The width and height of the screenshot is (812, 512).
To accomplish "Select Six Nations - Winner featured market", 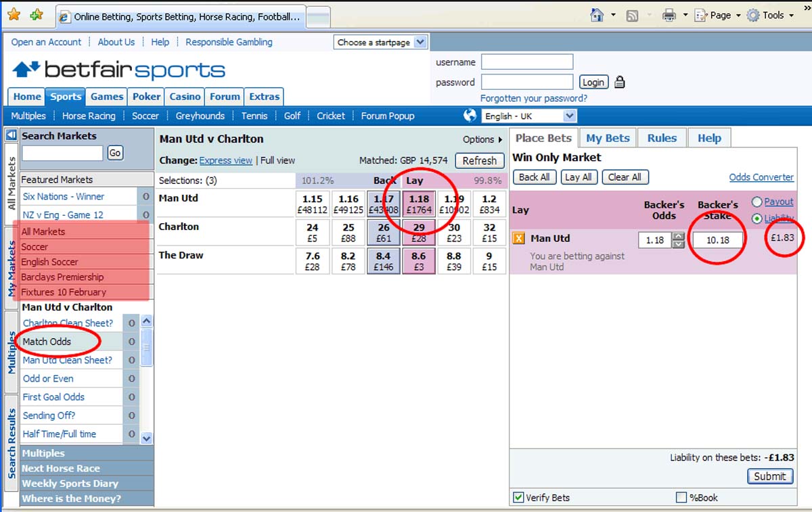I will pos(64,196).
